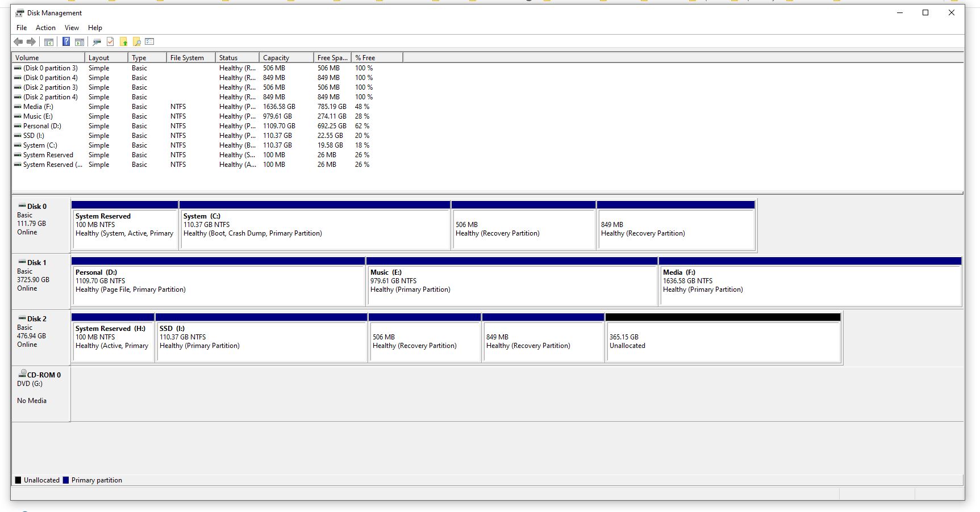This screenshot has width=980, height=512.
Task: Select the 506 MB recovery partition on Disk 2
Action: click(425, 337)
